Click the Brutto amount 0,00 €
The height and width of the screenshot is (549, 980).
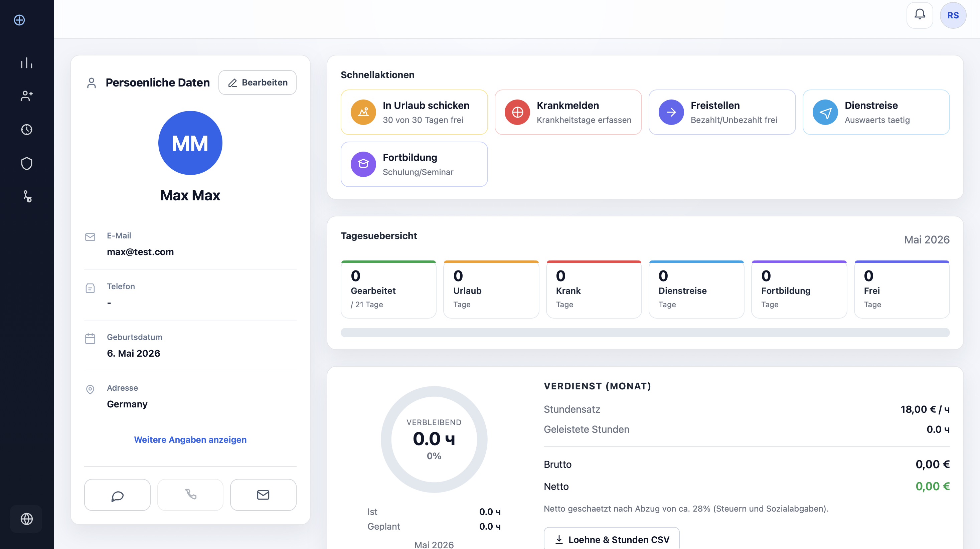pos(933,464)
